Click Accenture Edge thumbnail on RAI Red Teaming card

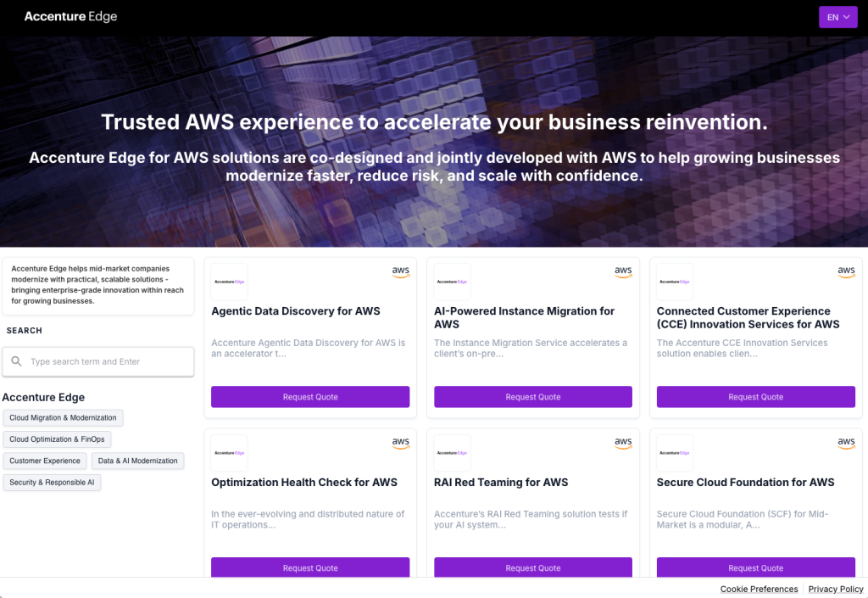click(x=452, y=453)
